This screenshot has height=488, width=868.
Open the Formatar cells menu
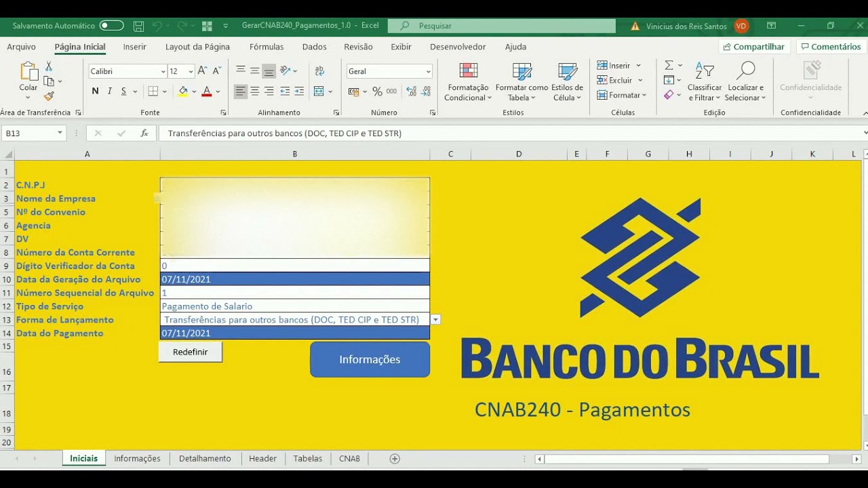(x=621, y=95)
